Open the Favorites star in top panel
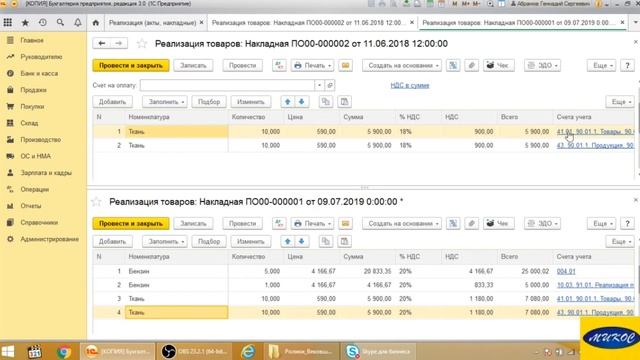The image size is (640, 360). [25, 23]
